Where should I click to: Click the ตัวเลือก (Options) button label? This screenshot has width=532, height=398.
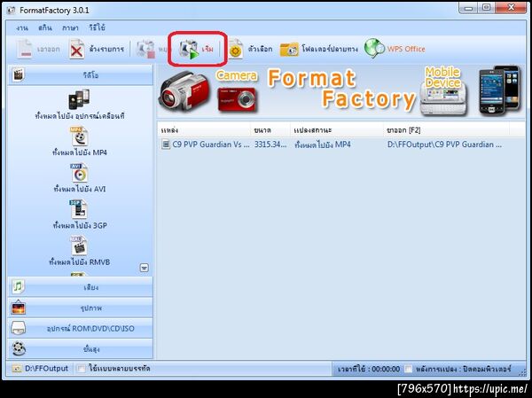click(x=260, y=50)
